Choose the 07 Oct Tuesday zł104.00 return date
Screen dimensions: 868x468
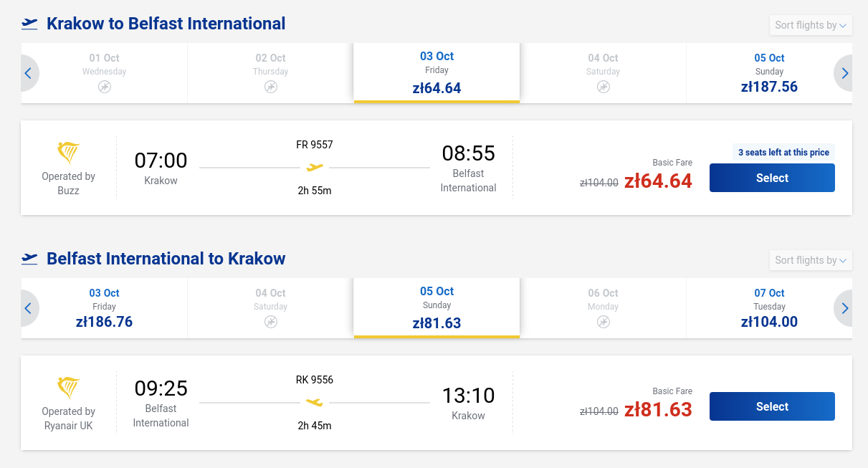[769, 308]
